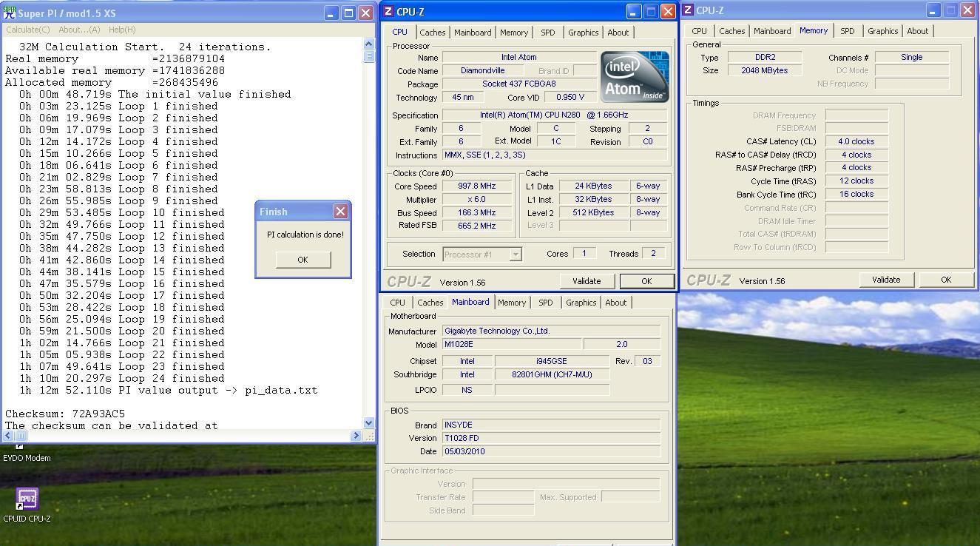
Task: Select About tab in the mainboard window
Action: pyautogui.click(x=616, y=303)
